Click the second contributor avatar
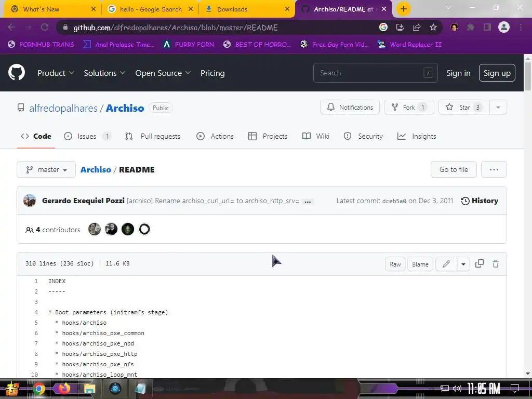 click(111, 229)
